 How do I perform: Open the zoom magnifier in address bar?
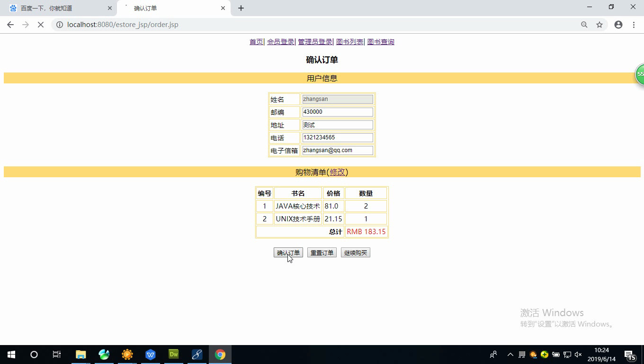point(584,25)
